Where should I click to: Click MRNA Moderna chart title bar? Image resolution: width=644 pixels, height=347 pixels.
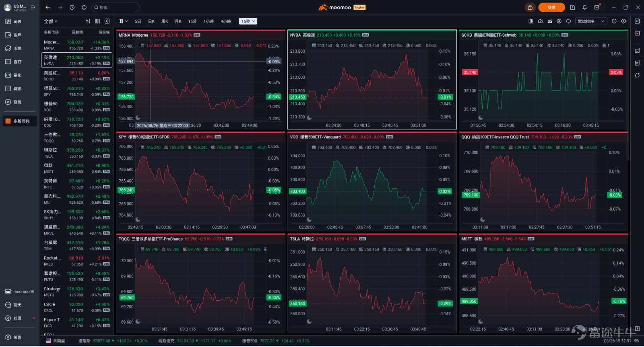[200, 35]
